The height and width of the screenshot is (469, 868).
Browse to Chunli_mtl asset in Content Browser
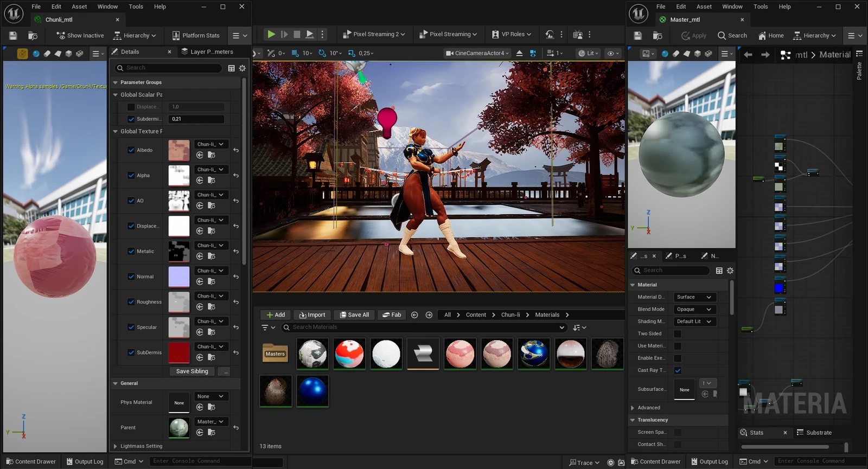(x=33, y=35)
